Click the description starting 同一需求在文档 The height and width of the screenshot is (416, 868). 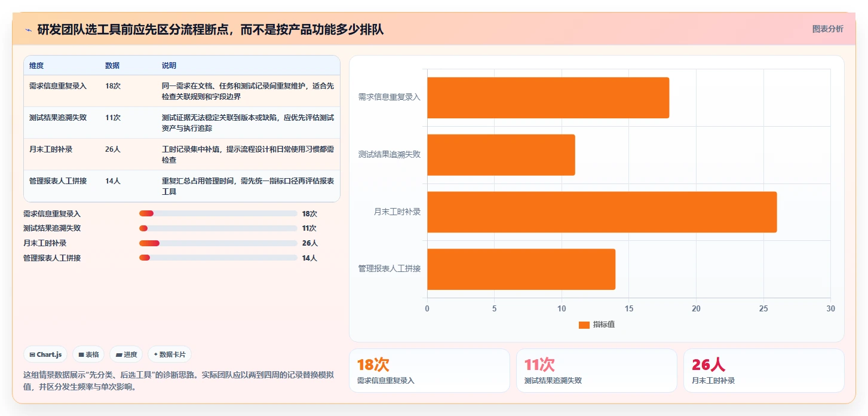(248, 91)
